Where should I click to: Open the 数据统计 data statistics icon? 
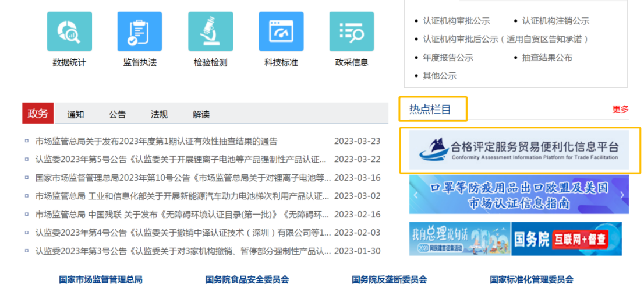[69, 31]
